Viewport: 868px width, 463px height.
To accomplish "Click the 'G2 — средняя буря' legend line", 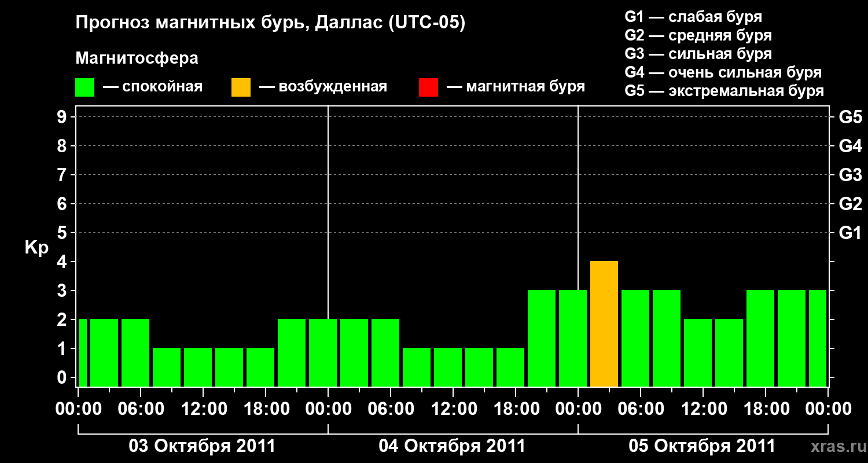I will pos(698,35).
